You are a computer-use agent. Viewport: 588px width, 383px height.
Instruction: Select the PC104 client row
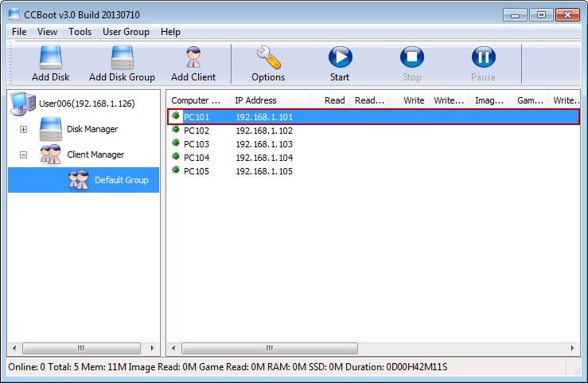point(239,158)
